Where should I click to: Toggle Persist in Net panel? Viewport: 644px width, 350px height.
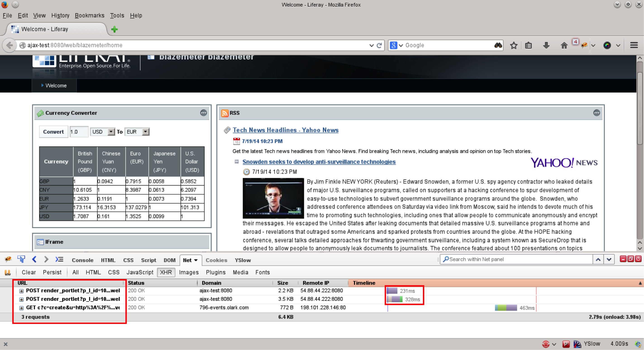52,272
